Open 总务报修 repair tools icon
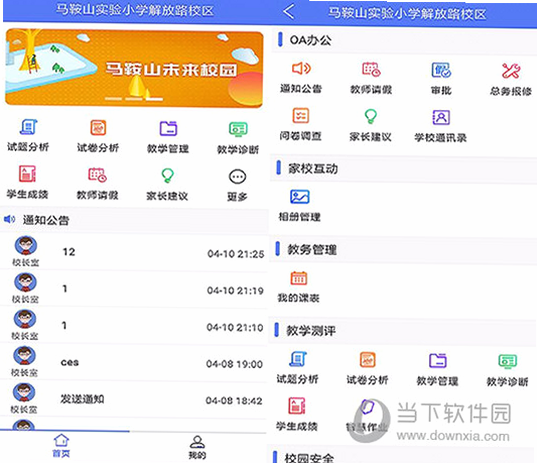Screen dimensions: 537x463 pyautogui.click(x=511, y=71)
